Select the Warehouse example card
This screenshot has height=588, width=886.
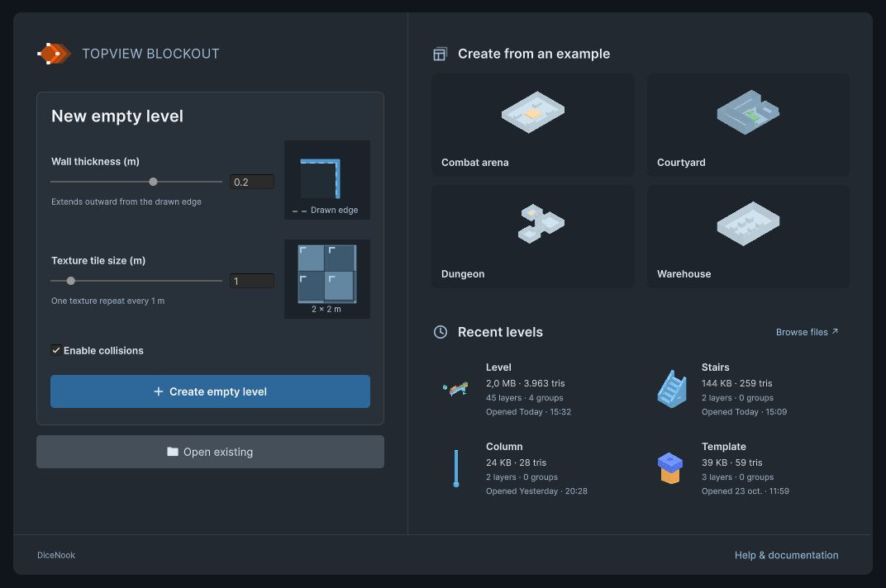(748, 237)
